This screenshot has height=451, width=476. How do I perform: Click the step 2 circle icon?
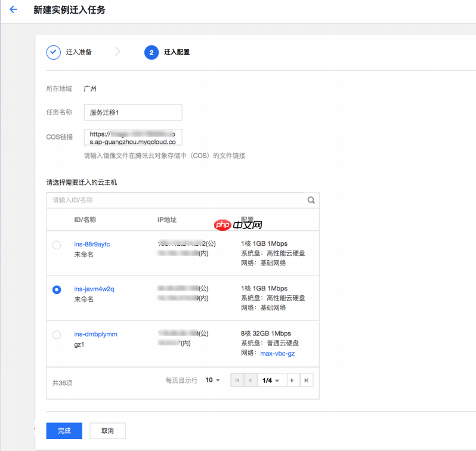(x=152, y=52)
